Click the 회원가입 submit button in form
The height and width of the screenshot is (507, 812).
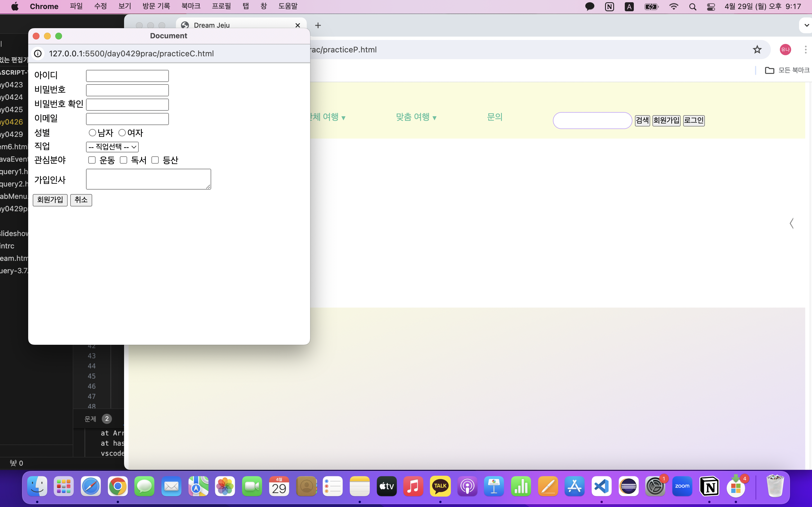[50, 200]
